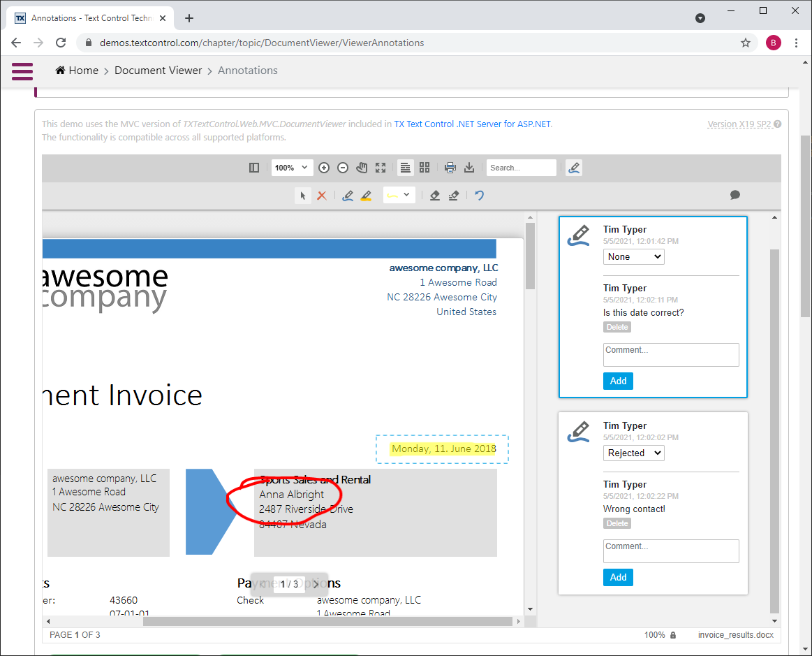Open the zoom level 100% dropdown
Image resolution: width=812 pixels, height=656 pixels.
coord(292,168)
